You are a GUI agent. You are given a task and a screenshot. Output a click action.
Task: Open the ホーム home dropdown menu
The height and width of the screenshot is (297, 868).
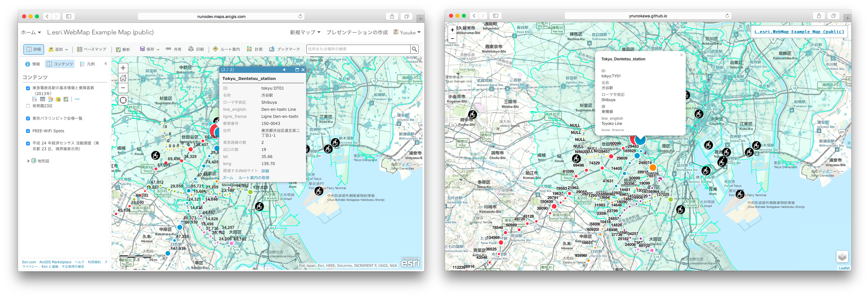pyautogui.click(x=31, y=32)
